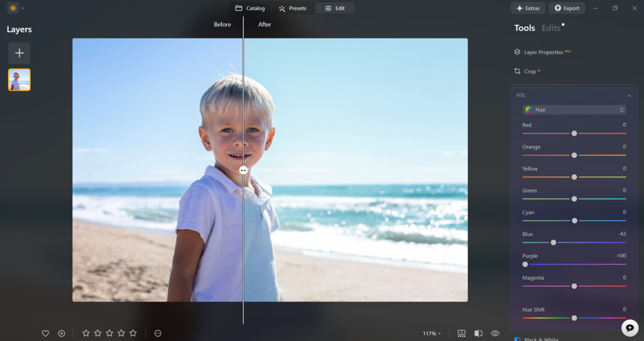Favorite the photo using the heart icon
The width and height of the screenshot is (644, 341).
pyautogui.click(x=46, y=333)
